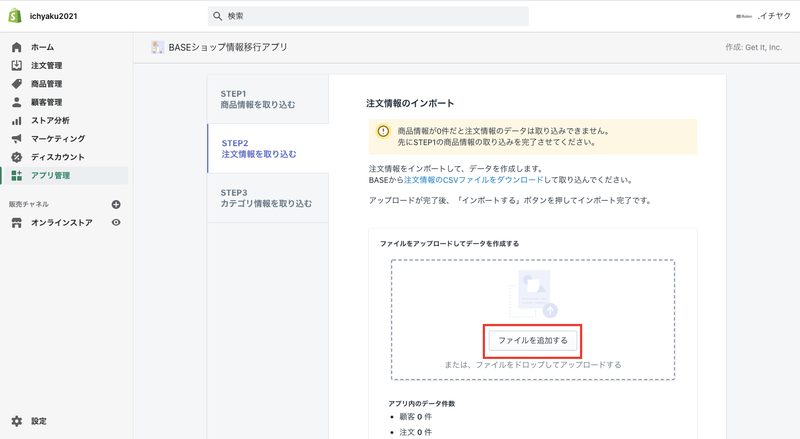Image resolution: width=800 pixels, height=439 pixels.
Task: Open ストア分析 in the sidebar
Action: (50, 120)
